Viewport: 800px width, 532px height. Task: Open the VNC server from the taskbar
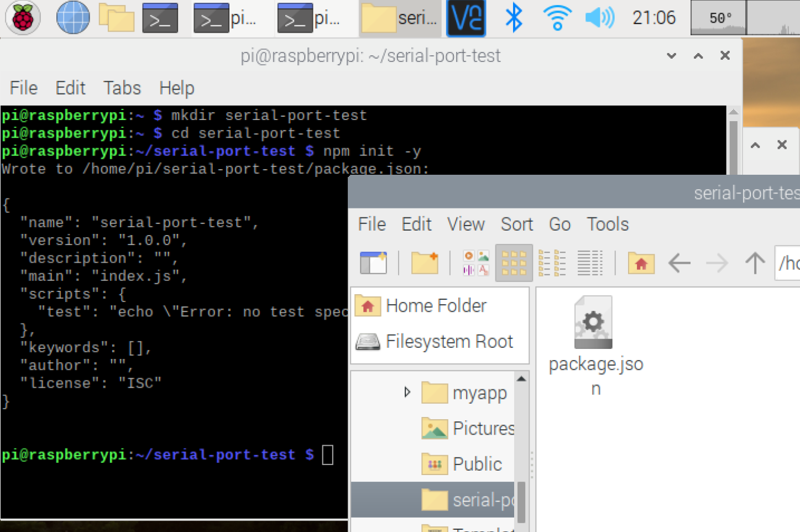[x=466, y=18]
